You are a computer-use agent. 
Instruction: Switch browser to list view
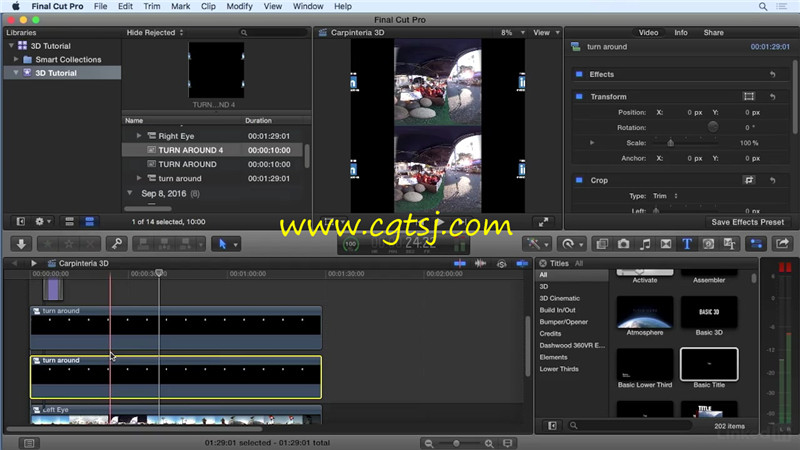pyautogui.click(x=89, y=221)
